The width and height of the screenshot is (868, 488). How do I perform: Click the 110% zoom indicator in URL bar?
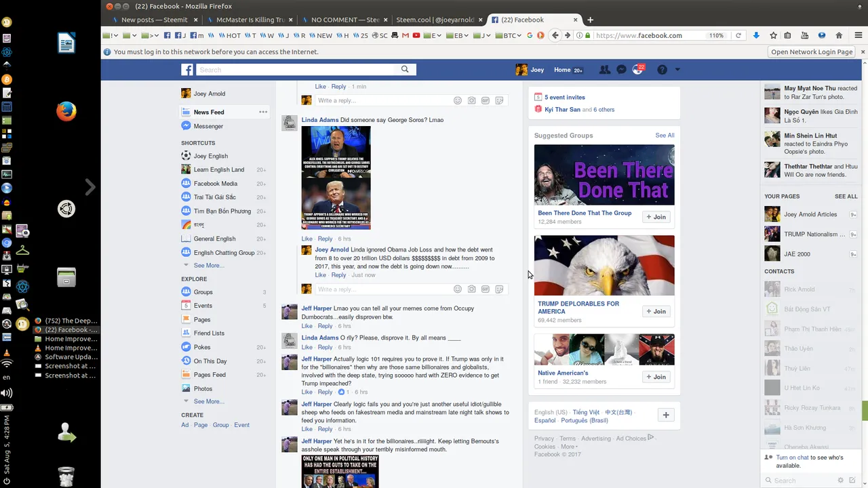pyautogui.click(x=716, y=35)
